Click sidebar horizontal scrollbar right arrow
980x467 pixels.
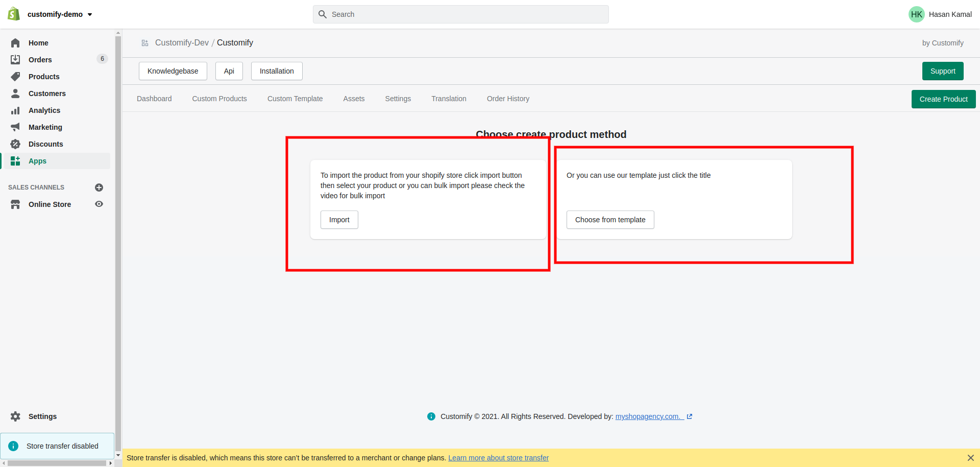tap(111, 463)
